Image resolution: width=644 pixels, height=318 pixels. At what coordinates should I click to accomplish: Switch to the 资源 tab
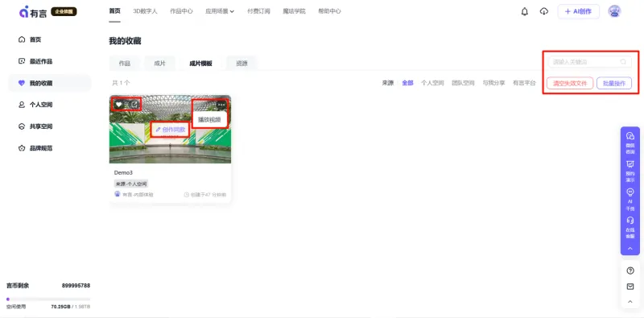point(242,64)
